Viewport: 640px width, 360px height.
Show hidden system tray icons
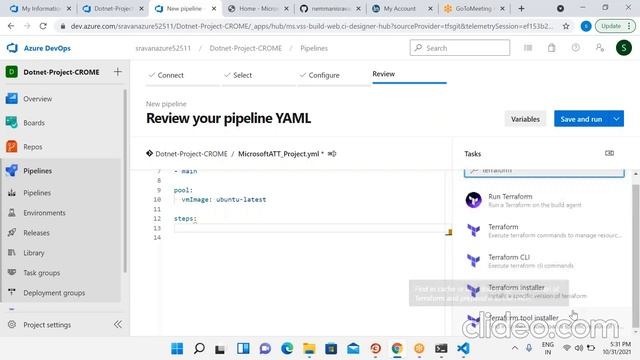[515, 348]
